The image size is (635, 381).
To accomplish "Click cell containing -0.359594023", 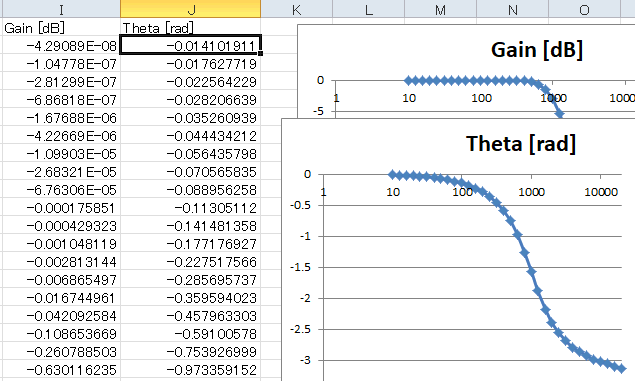I will pyautogui.click(x=191, y=298).
